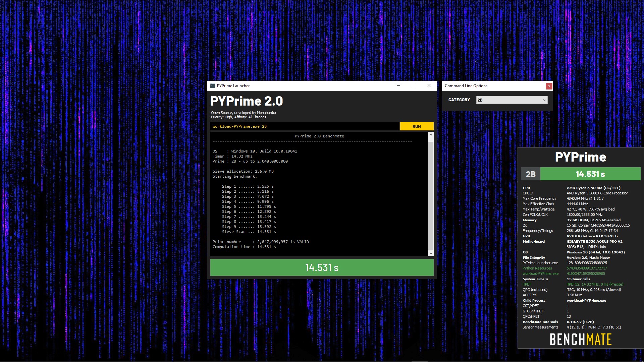This screenshot has height=362, width=644.
Task: Click the BenchMate Internals version 0.10.7.2
Action: click(x=580, y=322)
